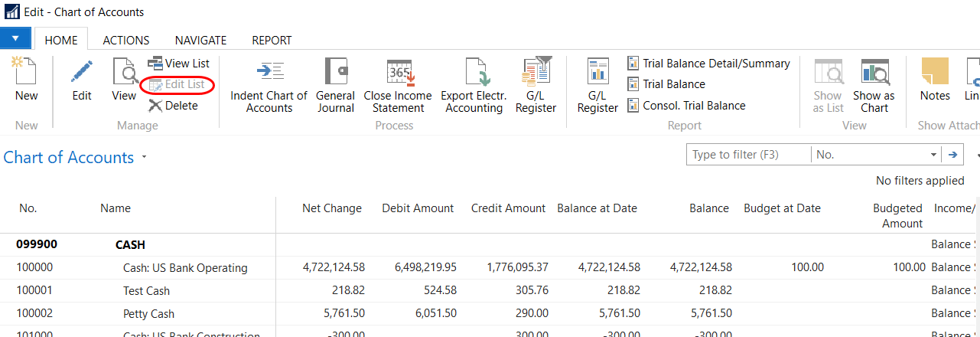The width and height of the screenshot is (980, 337).
Task: Click the New account icon
Action: 26,72
